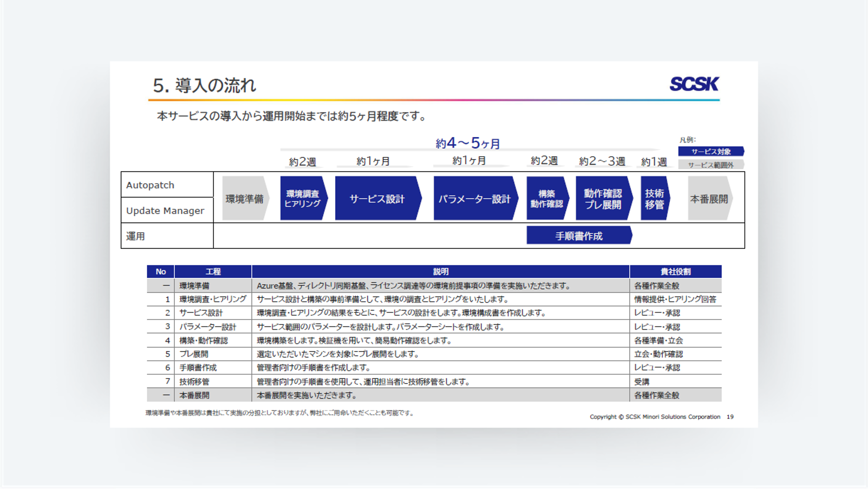Viewport: 868px width, 489px height.
Task: Click the 工程 table column header
Action: [x=213, y=271]
